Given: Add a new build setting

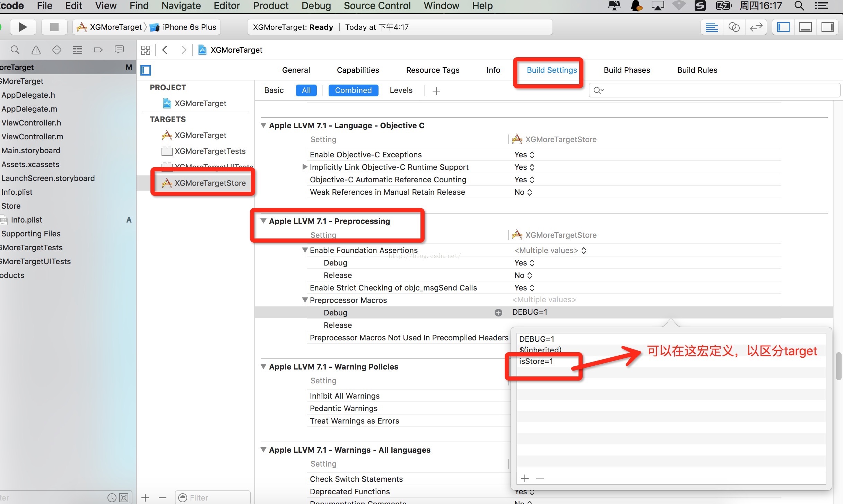Looking at the screenshot, I should tap(436, 91).
